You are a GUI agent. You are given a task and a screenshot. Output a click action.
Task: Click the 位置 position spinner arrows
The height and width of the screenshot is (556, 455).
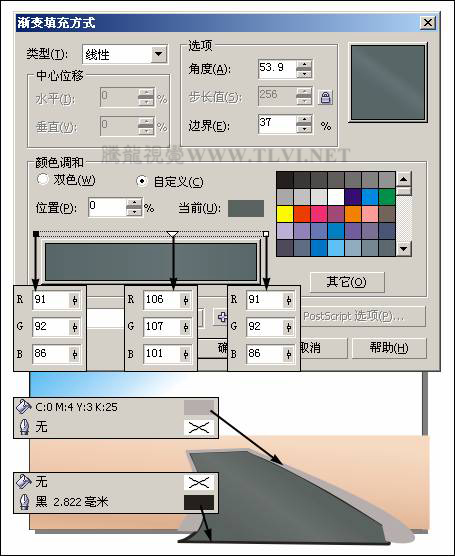click(134, 207)
